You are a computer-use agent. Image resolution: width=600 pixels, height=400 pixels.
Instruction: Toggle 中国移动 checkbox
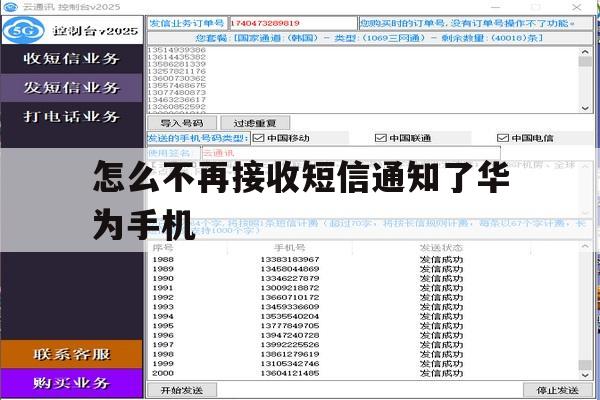[x=259, y=138]
